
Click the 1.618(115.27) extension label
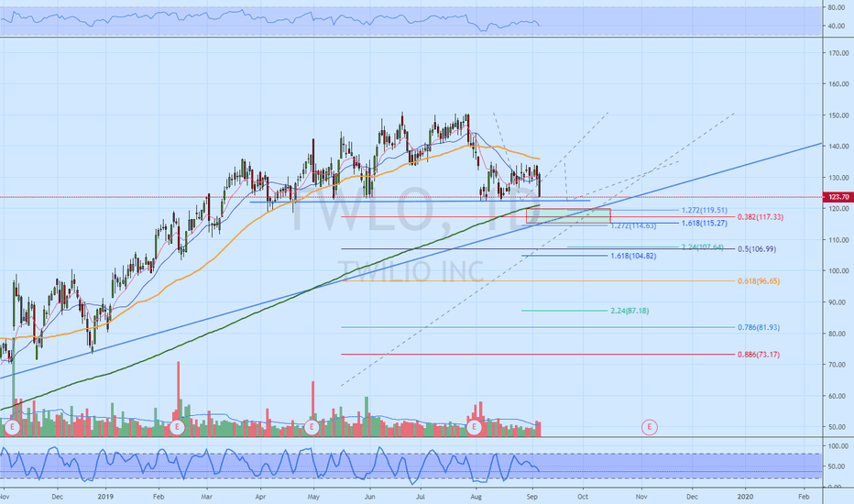point(705,224)
